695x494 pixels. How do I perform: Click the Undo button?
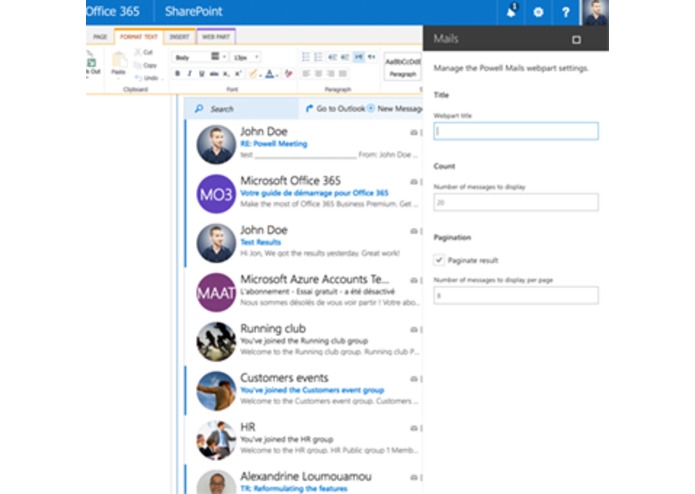(x=147, y=78)
